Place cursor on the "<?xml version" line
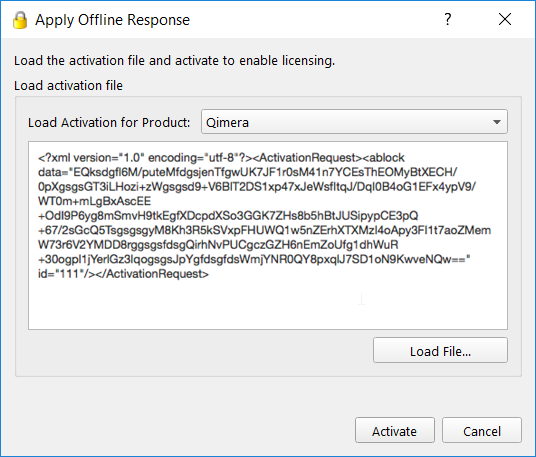Image resolution: width=536 pixels, height=457 pixels. (x=221, y=158)
